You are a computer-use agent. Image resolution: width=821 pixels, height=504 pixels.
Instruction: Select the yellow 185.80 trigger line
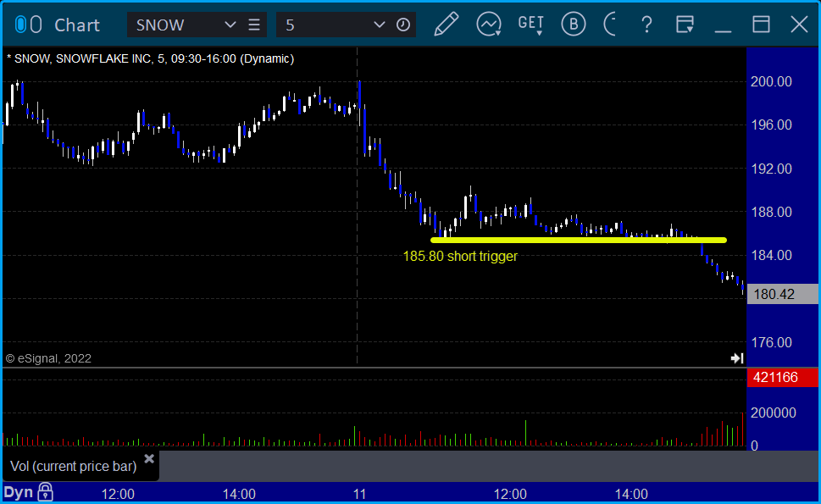tap(579, 241)
